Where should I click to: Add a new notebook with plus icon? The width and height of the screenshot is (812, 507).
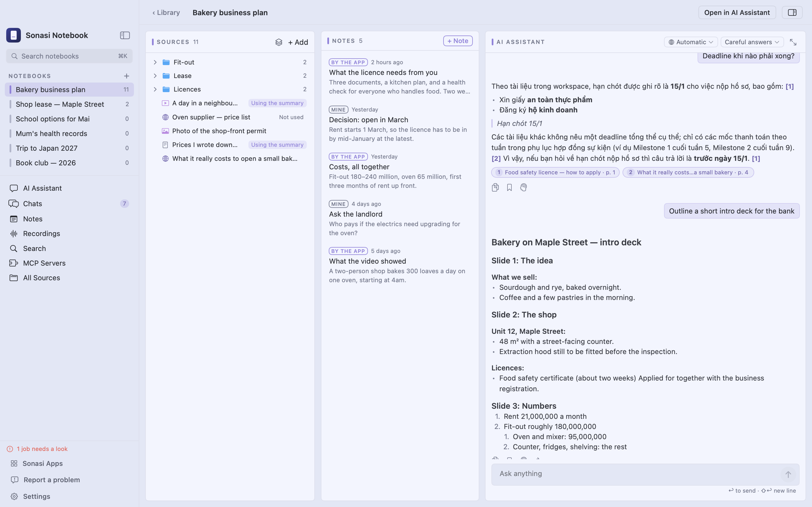pos(127,76)
